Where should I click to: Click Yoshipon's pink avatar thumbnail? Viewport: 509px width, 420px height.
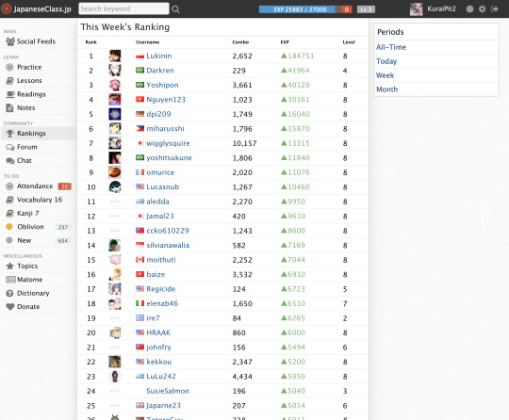click(115, 85)
